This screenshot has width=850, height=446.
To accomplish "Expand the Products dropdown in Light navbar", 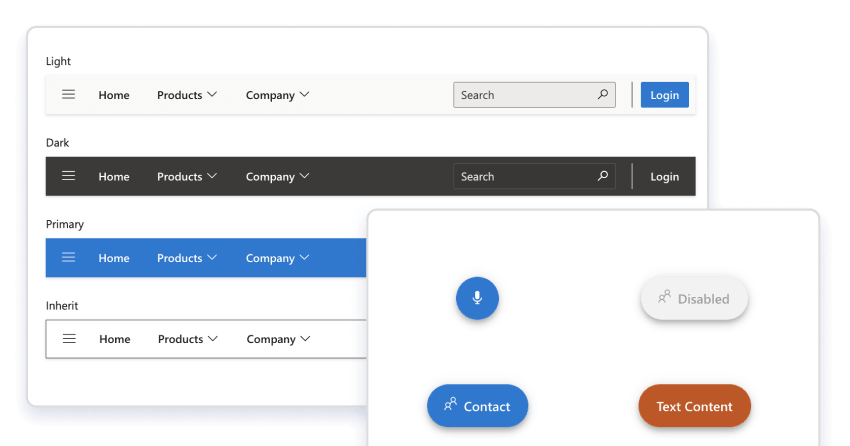I will coord(187,95).
